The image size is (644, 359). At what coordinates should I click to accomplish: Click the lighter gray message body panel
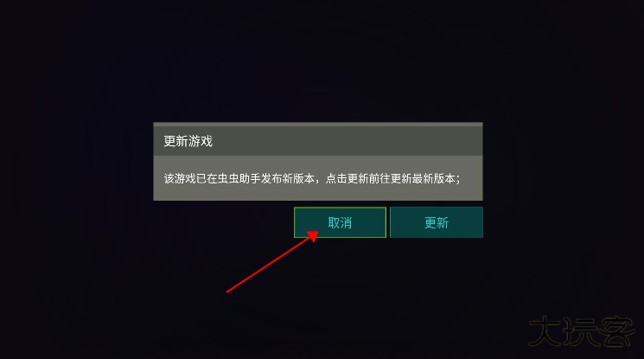pos(318,178)
